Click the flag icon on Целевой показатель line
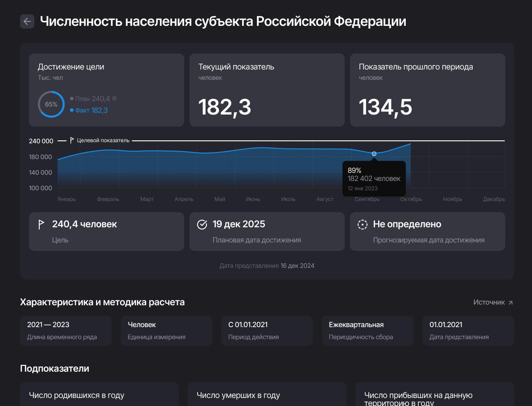Screen dimensions: 532x406 (72, 140)
